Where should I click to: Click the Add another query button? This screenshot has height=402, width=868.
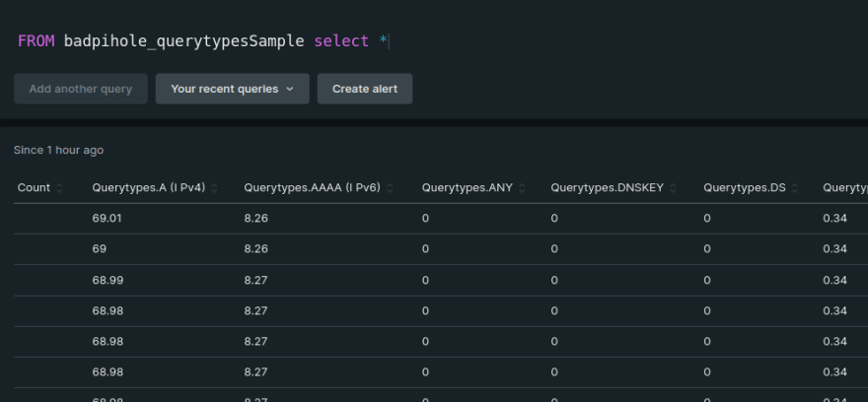[80, 89]
